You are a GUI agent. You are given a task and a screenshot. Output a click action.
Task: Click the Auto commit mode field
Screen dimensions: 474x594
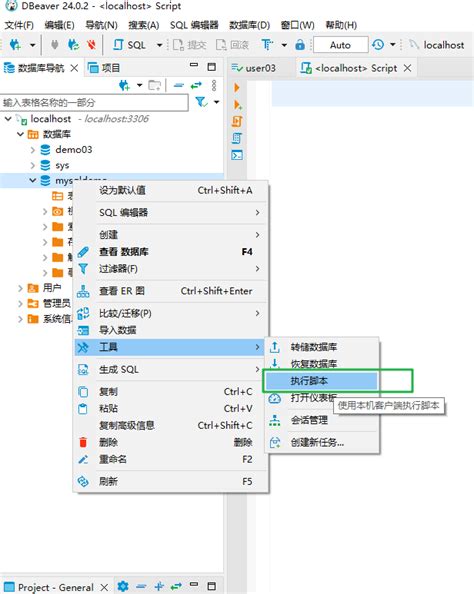[x=340, y=45]
